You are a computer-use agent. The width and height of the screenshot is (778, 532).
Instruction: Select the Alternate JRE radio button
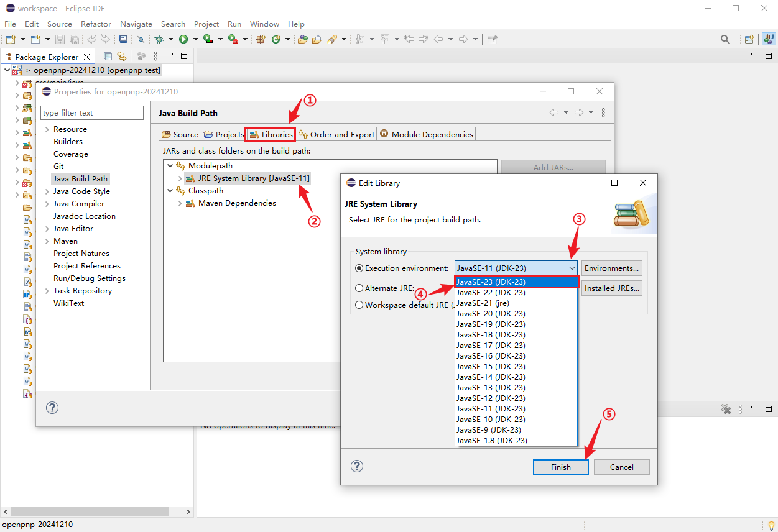pyautogui.click(x=359, y=288)
